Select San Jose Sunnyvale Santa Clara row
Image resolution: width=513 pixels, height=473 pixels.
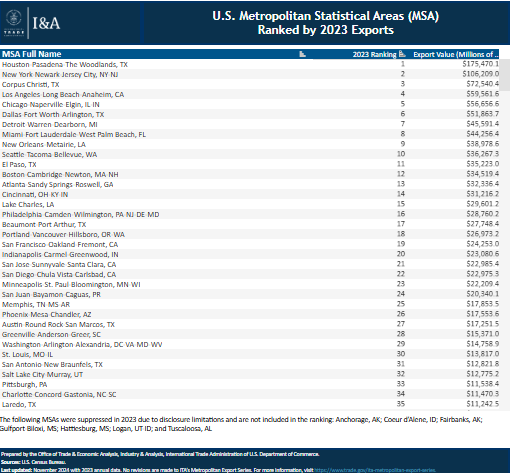(x=250, y=264)
